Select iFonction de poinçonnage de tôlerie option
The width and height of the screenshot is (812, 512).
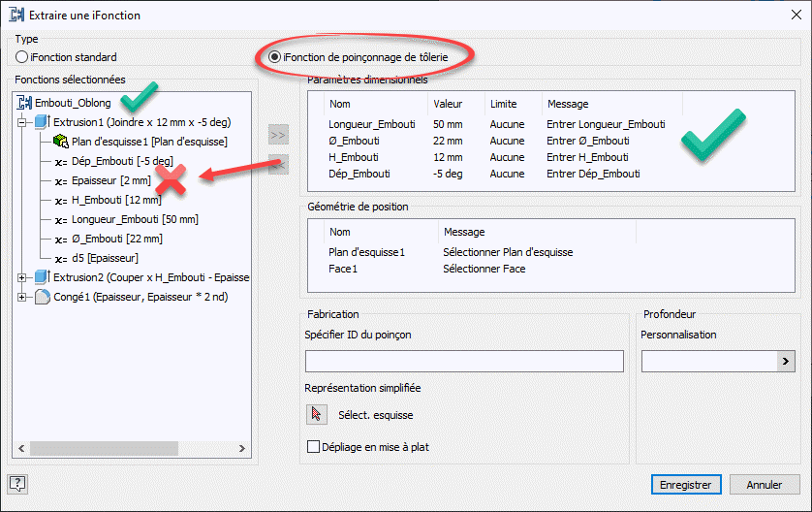point(275,57)
